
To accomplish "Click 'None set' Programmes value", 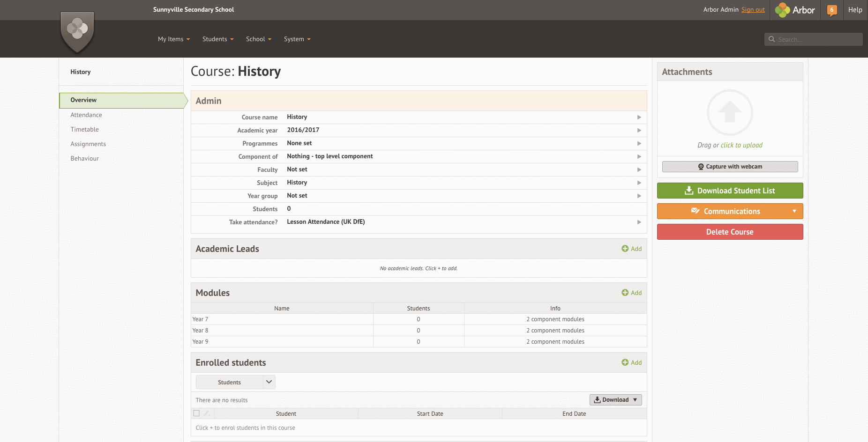I will [x=299, y=143].
